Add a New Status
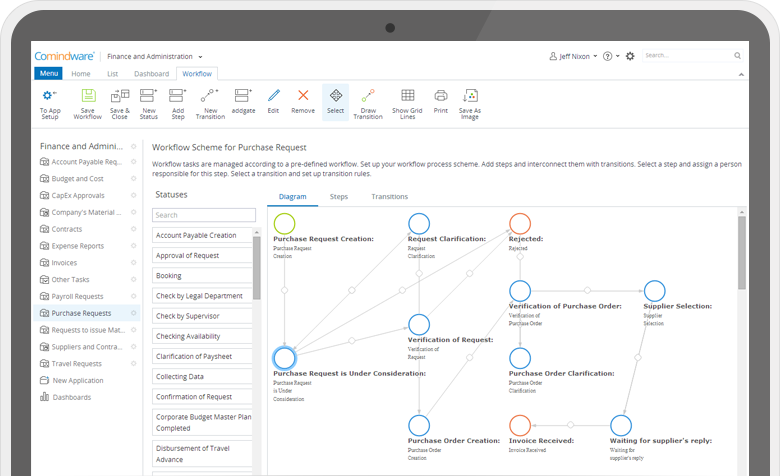Screen dimensions: 780x476 (x=148, y=97)
